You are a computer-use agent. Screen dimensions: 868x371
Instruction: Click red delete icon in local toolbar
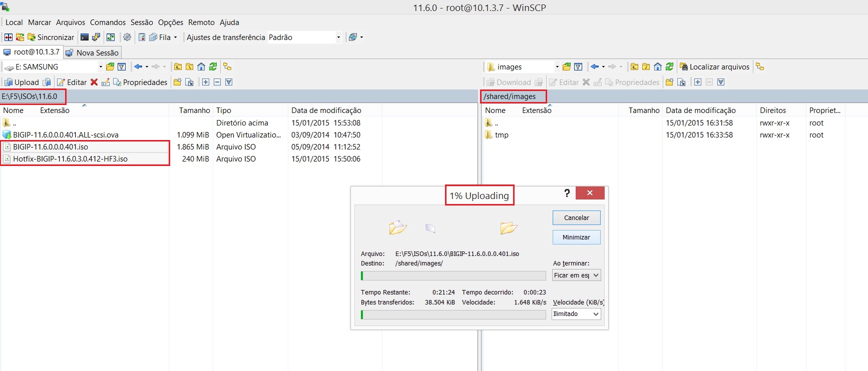click(x=94, y=82)
